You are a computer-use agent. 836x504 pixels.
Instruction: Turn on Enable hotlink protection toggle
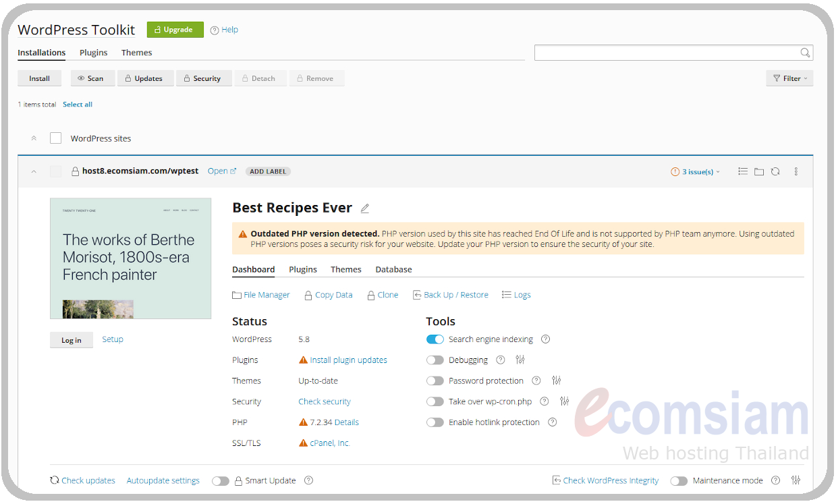pyautogui.click(x=435, y=422)
